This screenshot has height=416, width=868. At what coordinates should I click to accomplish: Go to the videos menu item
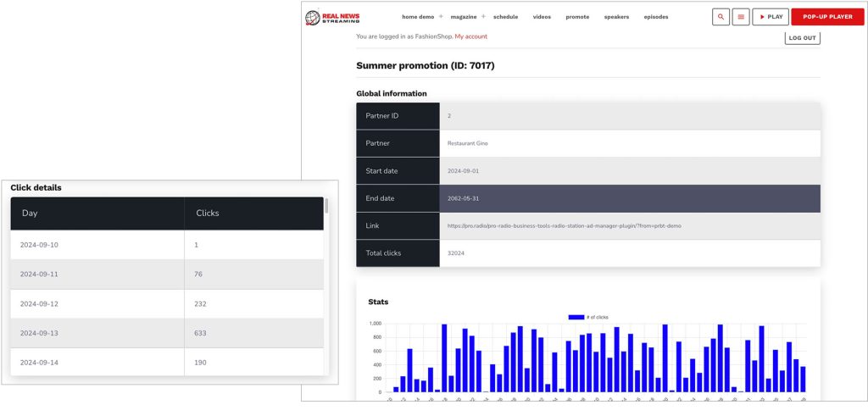542,17
